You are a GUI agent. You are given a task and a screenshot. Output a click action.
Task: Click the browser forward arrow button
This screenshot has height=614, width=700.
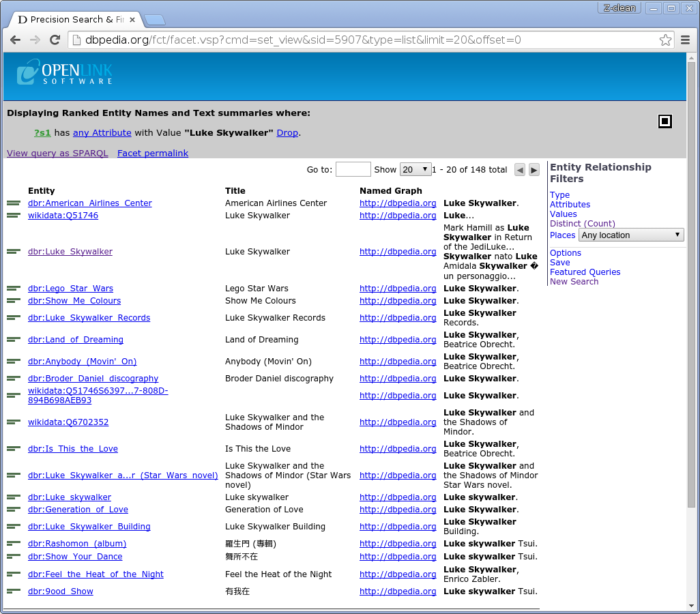35,40
